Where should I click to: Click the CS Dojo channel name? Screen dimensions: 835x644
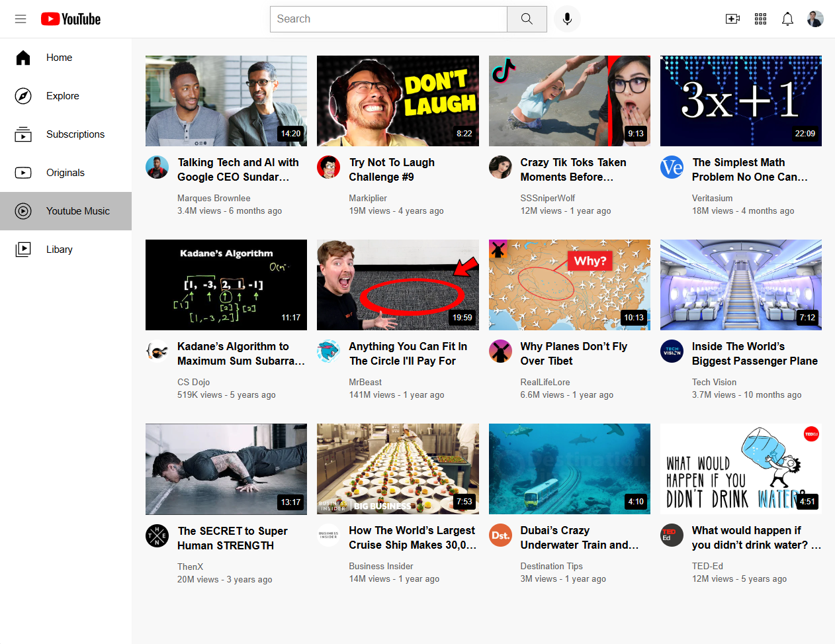[x=193, y=382]
